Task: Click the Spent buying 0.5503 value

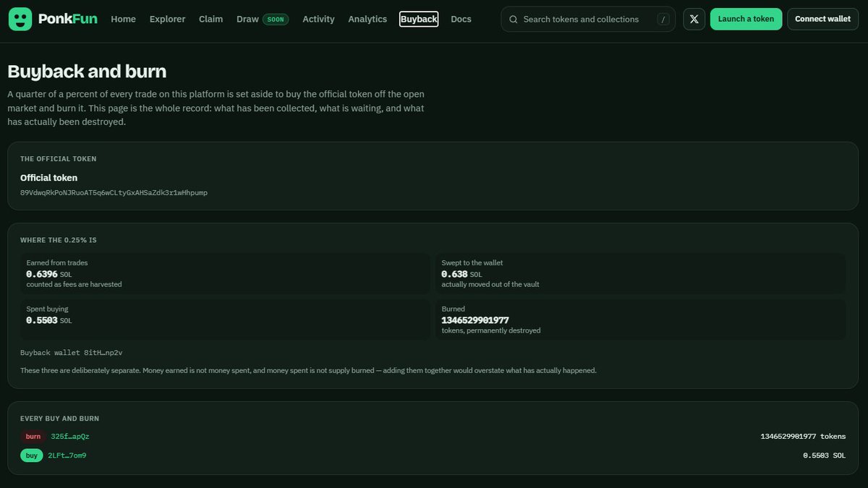Action: point(42,320)
